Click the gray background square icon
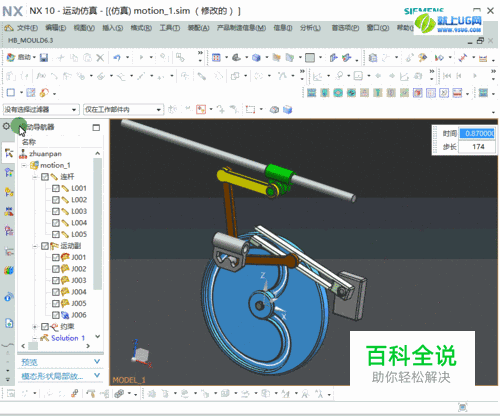 pos(310,58)
